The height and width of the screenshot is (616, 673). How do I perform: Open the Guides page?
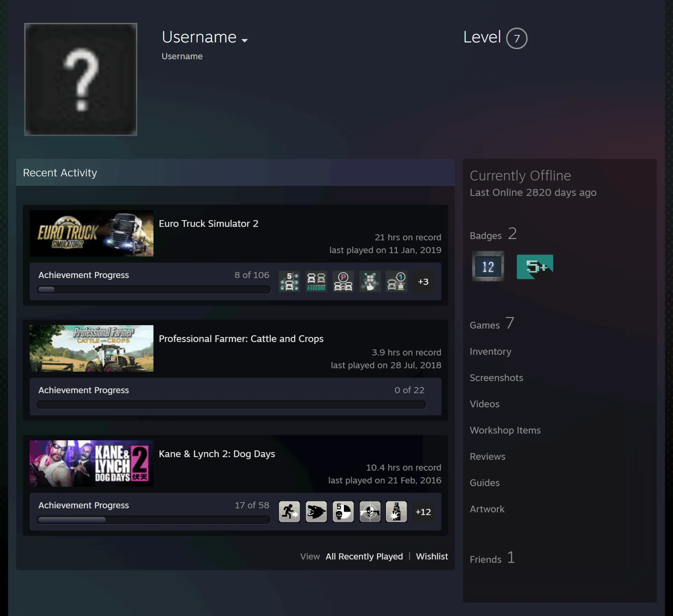(x=485, y=483)
